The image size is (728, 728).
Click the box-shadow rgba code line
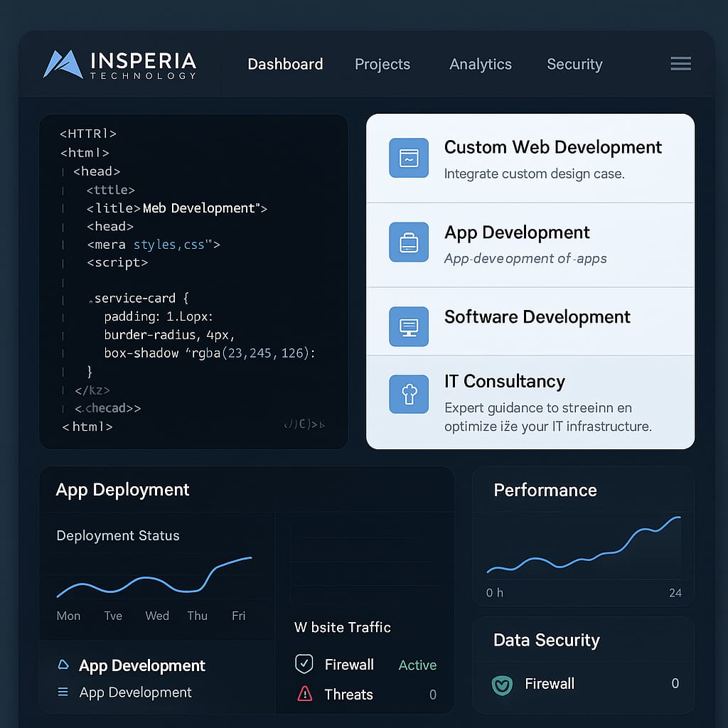pos(210,353)
